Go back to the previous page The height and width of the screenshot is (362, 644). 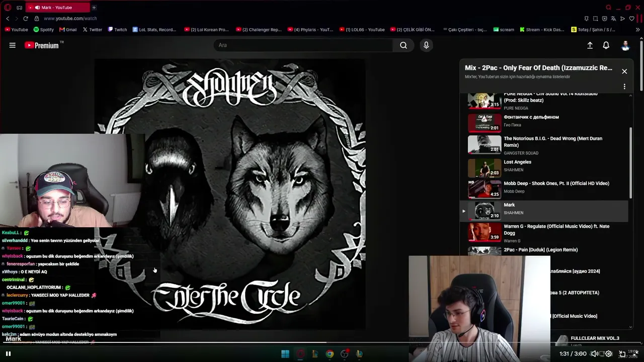[x=8, y=19]
